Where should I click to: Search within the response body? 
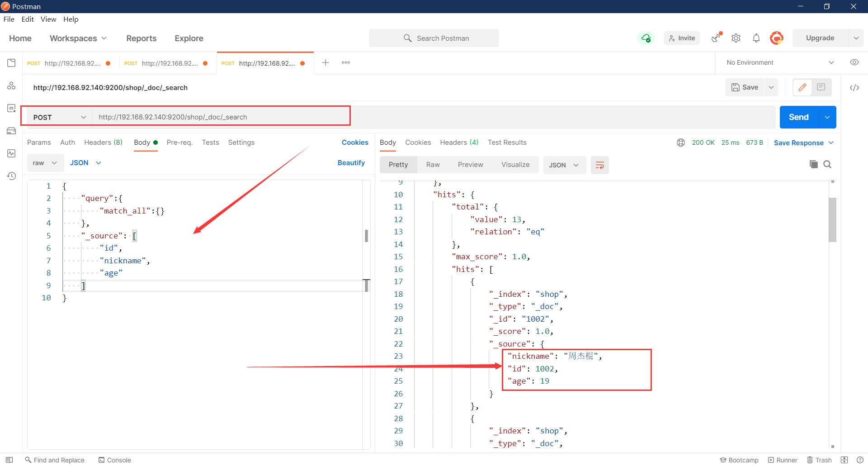[x=827, y=164]
